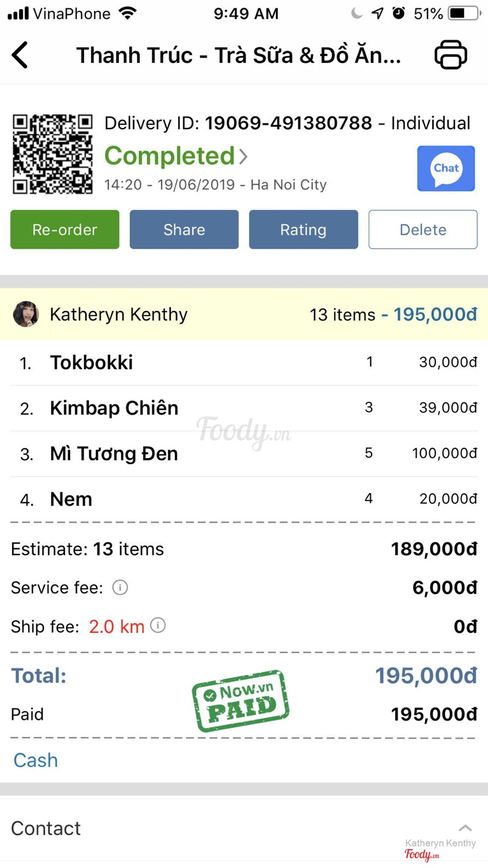Tap the Cash payment link
Image resolution: width=488 pixels, height=868 pixels.
point(35,760)
